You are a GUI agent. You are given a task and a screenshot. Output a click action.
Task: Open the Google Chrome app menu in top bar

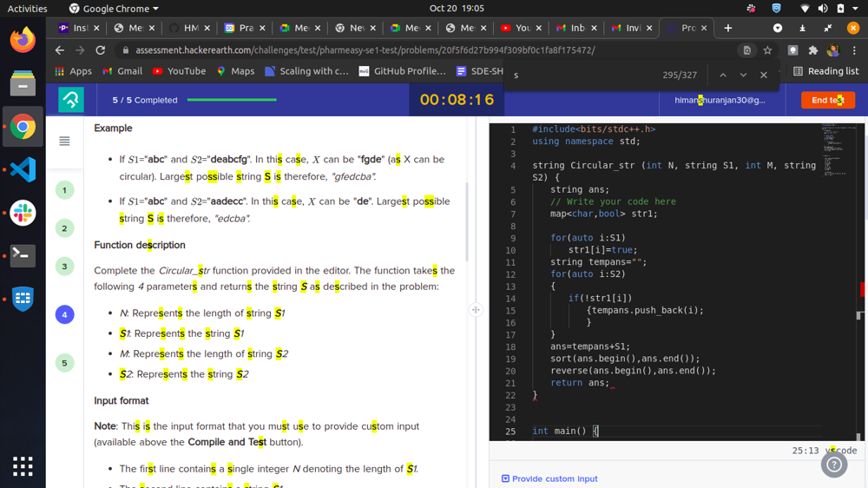click(114, 9)
